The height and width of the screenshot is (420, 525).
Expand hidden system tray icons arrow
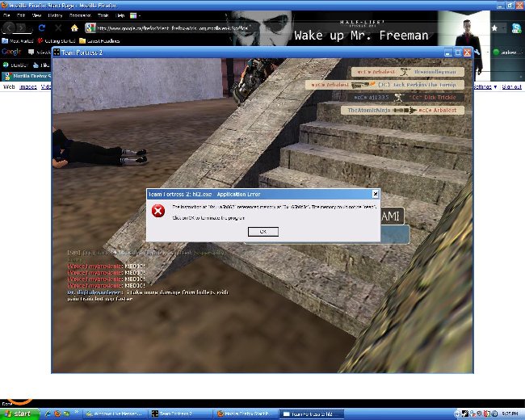[x=456, y=414]
